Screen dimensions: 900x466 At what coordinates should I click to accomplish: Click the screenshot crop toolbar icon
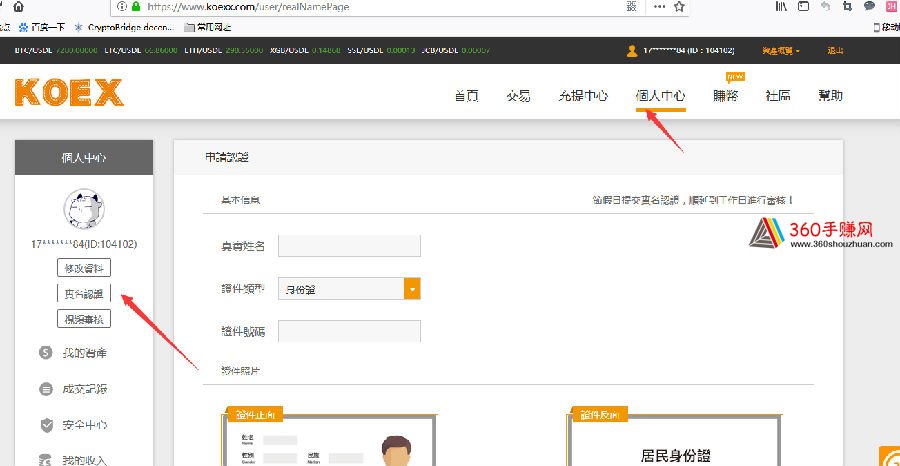[848, 6]
